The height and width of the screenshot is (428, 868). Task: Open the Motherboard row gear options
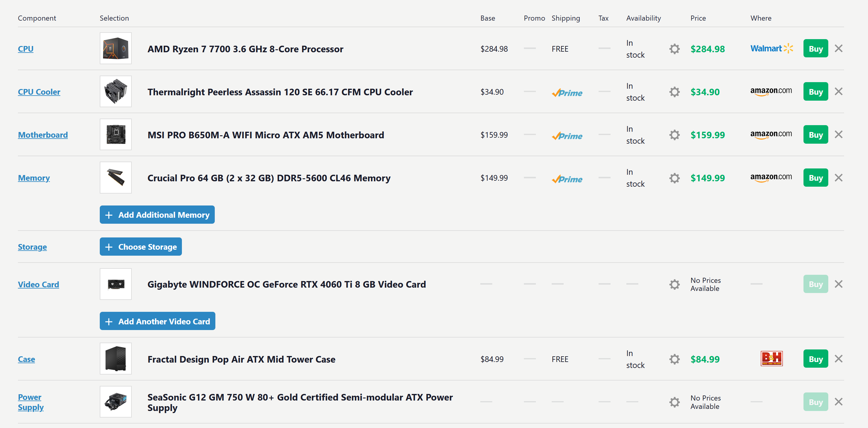[674, 135]
